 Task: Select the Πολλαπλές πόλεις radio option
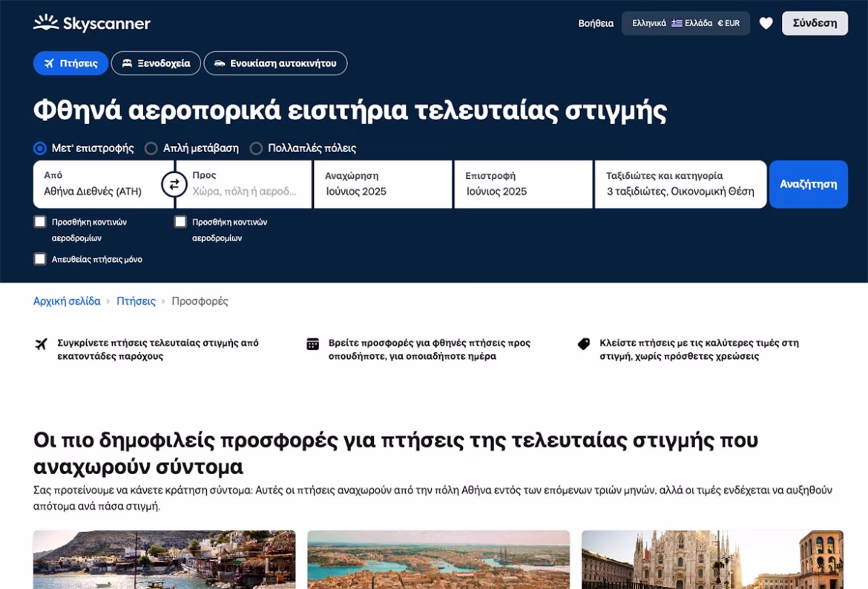pos(256,148)
